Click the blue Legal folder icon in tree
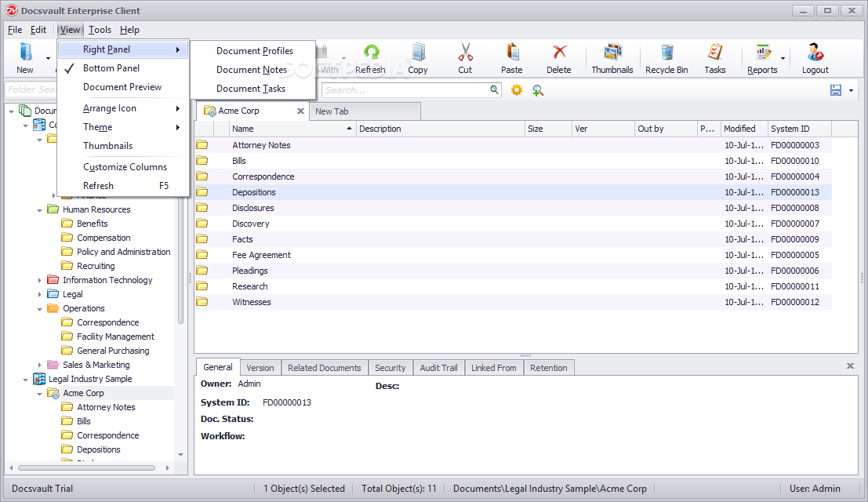Screen dimensions: 868x502 coord(53,294)
